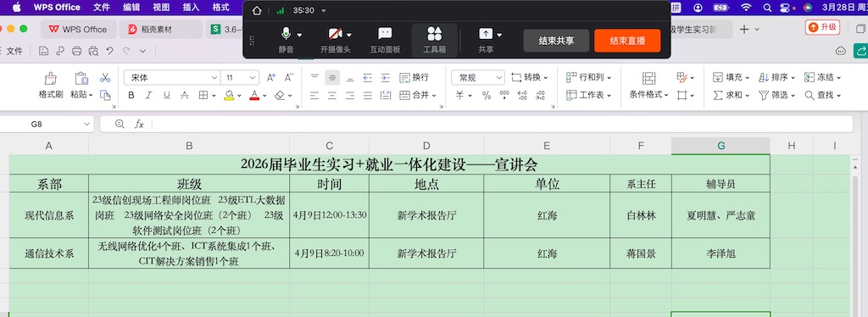
Task: Click the zoom magnifier icon in the formula bar
Action: pos(120,124)
